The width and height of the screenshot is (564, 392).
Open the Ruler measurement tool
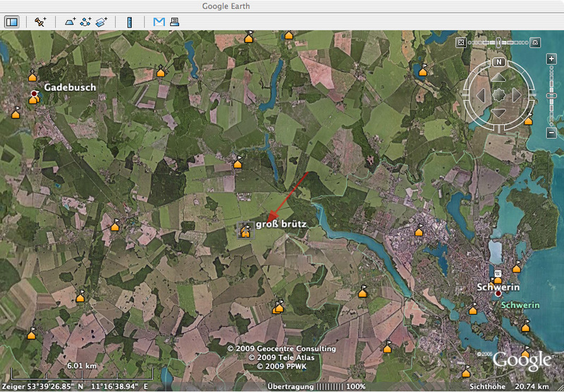pos(130,22)
